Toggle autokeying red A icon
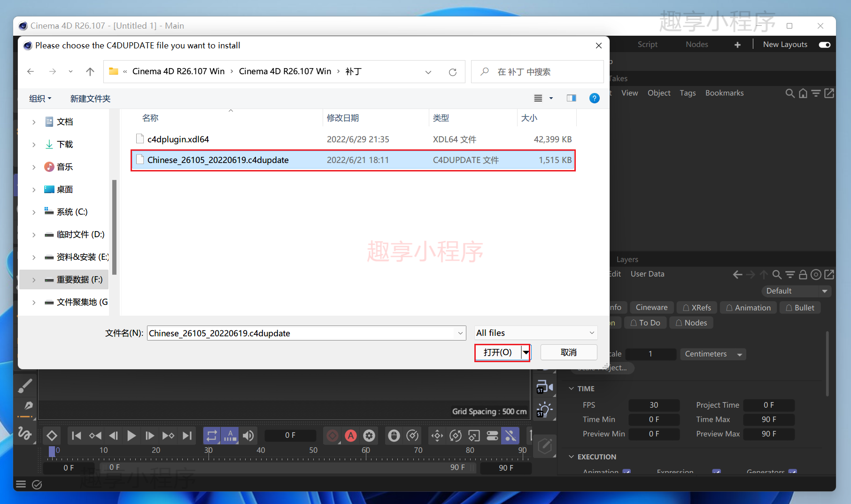 [351, 436]
